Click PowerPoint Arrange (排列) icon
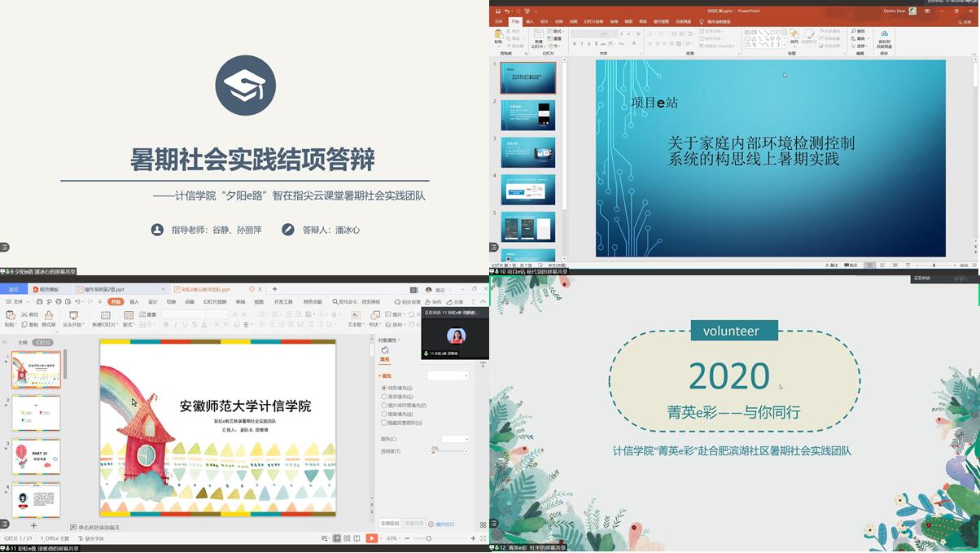This screenshot has height=553, width=980. point(794,34)
